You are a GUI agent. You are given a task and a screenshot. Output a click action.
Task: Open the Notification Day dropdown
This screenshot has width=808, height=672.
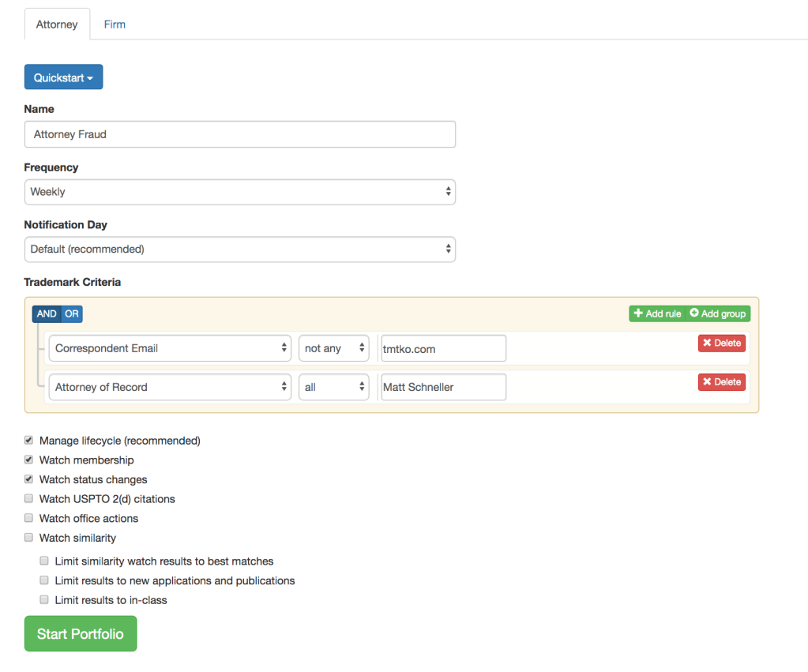tap(239, 249)
